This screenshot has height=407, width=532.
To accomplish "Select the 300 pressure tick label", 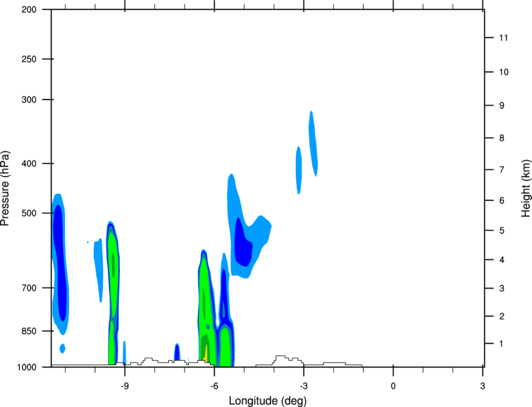I will tap(29, 100).
